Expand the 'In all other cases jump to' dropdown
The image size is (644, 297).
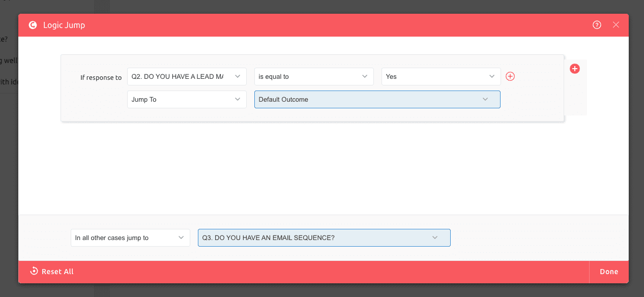[130, 237]
